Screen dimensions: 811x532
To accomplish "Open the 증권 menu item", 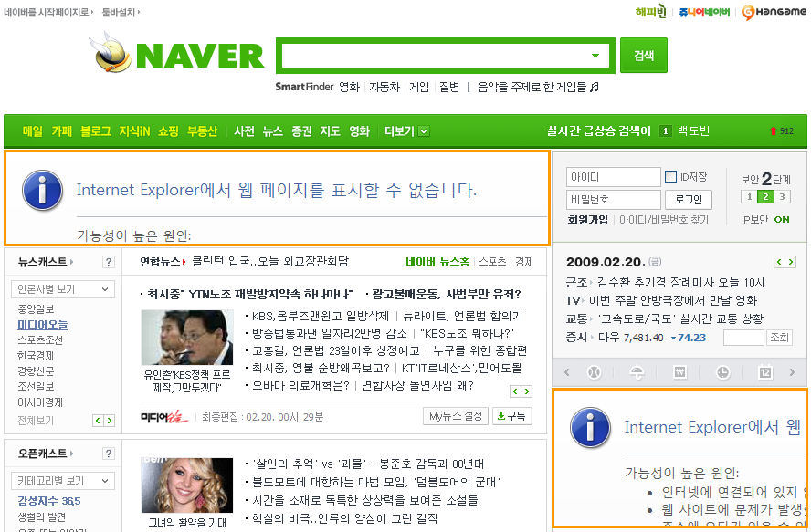I will (x=301, y=131).
